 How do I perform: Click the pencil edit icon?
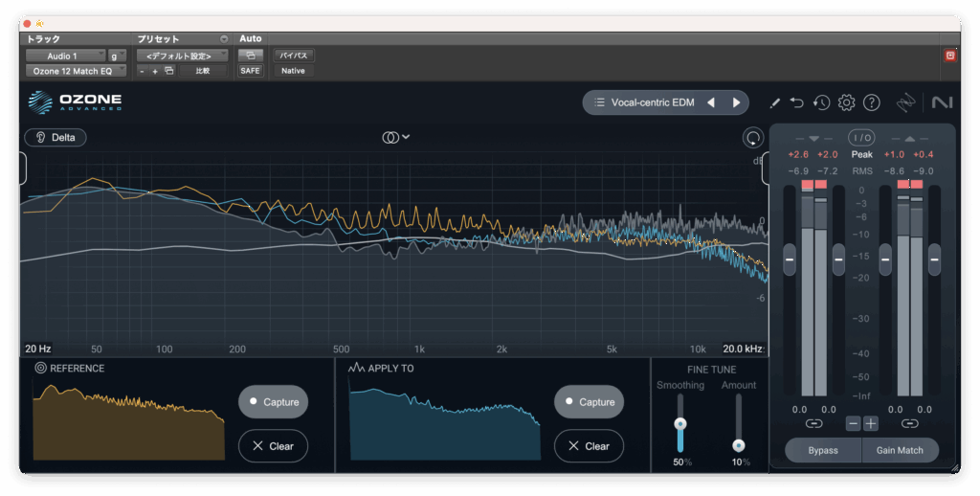[x=775, y=102]
